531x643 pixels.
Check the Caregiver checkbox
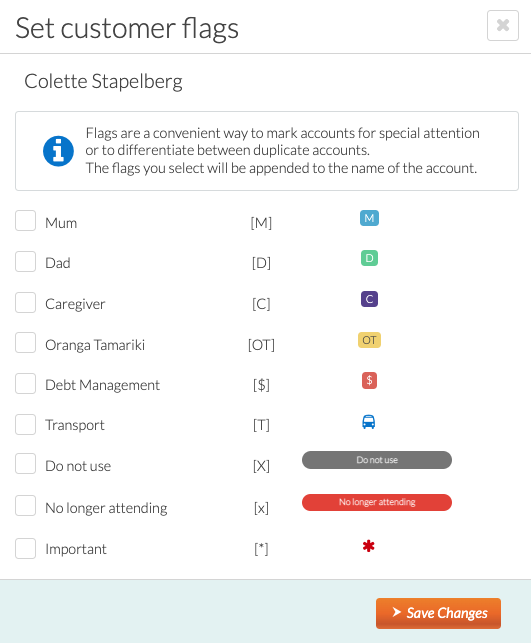tap(25, 302)
